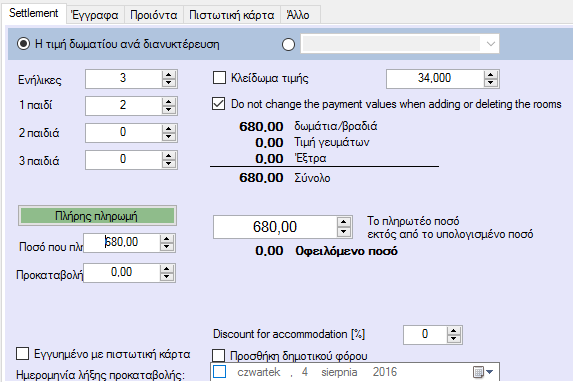Click the Discount for accommodation percent field

pyautogui.click(x=425, y=334)
